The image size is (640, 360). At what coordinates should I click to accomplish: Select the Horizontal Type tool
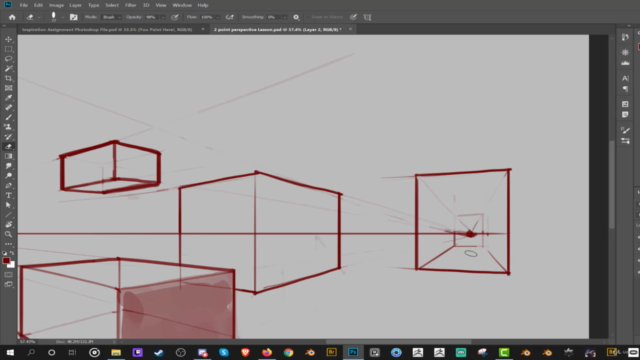[x=8, y=196]
